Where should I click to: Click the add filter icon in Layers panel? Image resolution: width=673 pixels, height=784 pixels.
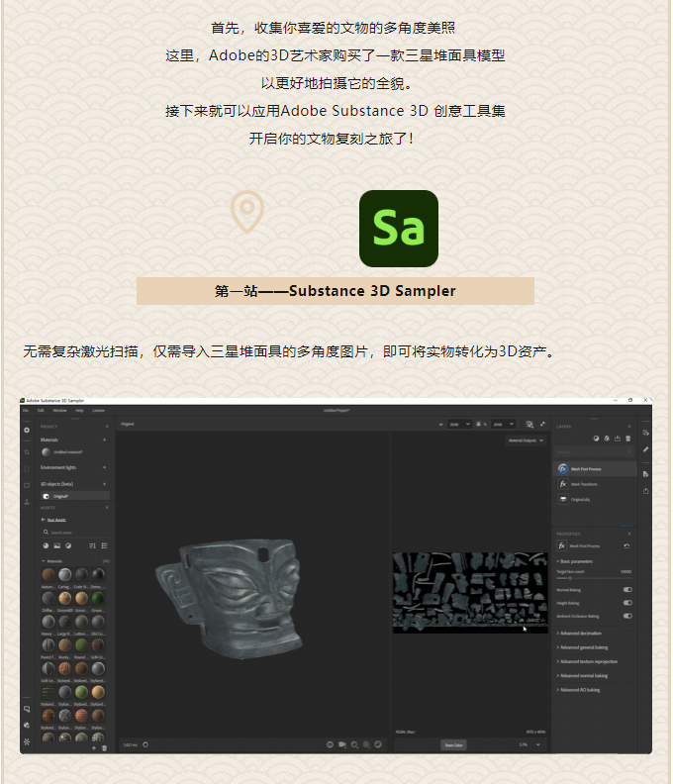607,439
